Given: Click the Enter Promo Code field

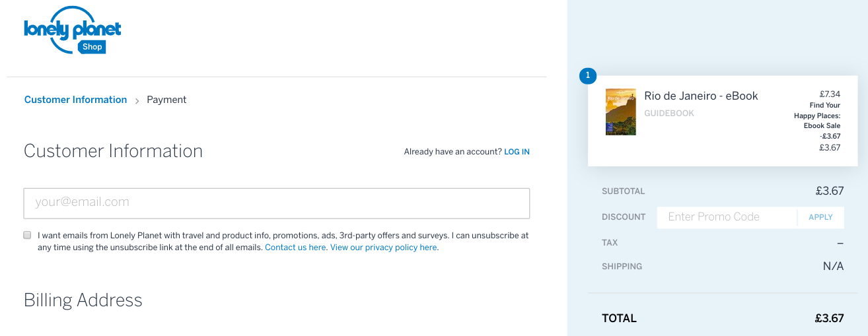Looking at the screenshot, I should tap(727, 217).
